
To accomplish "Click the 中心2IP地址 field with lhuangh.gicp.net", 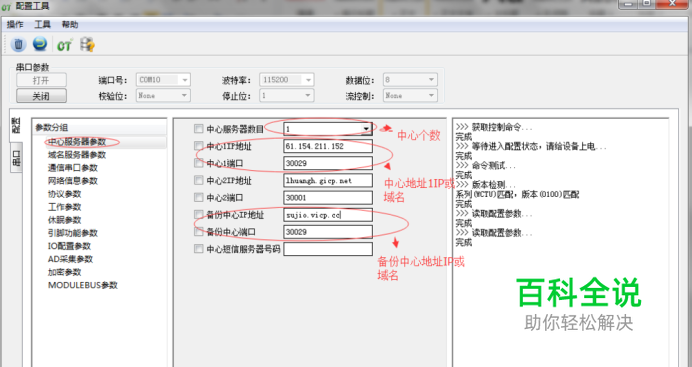I will point(328,180).
